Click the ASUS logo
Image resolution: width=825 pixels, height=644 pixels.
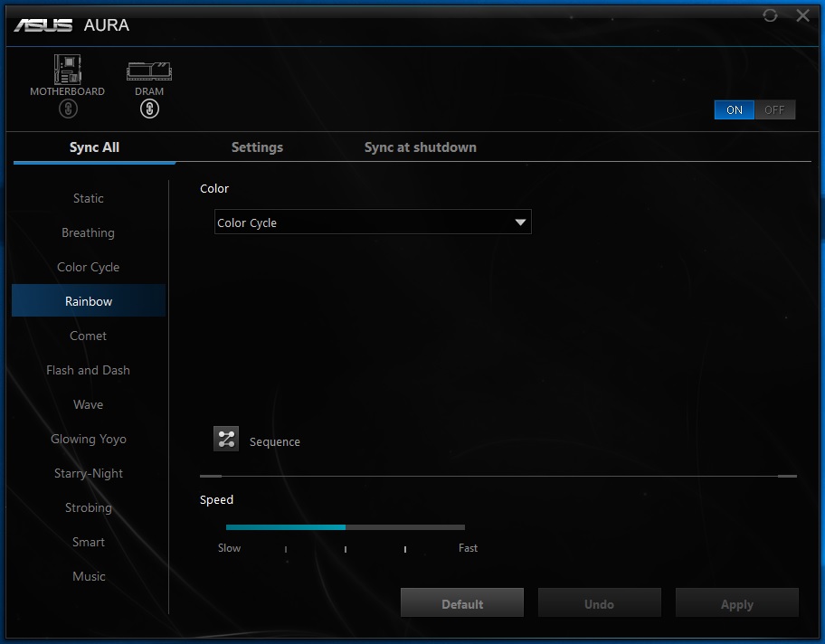click(x=43, y=24)
